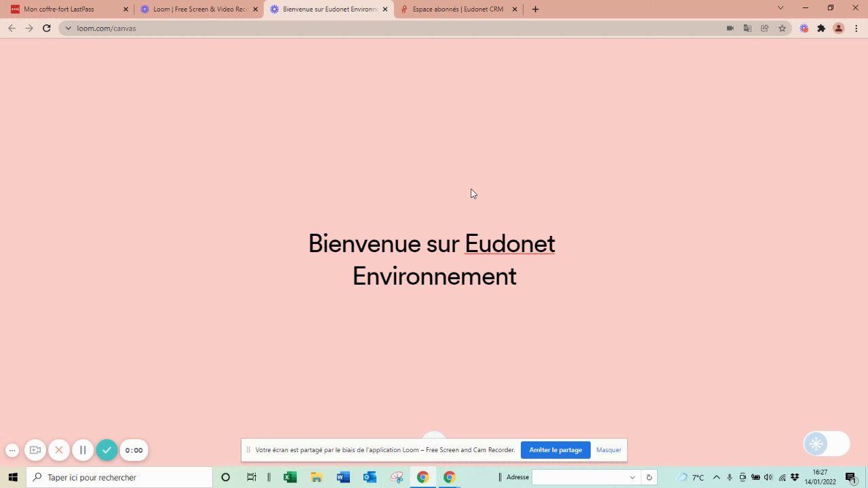This screenshot has height=488, width=868.
Task: Open Chrome's three-dot menu
Action: (x=856, y=28)
